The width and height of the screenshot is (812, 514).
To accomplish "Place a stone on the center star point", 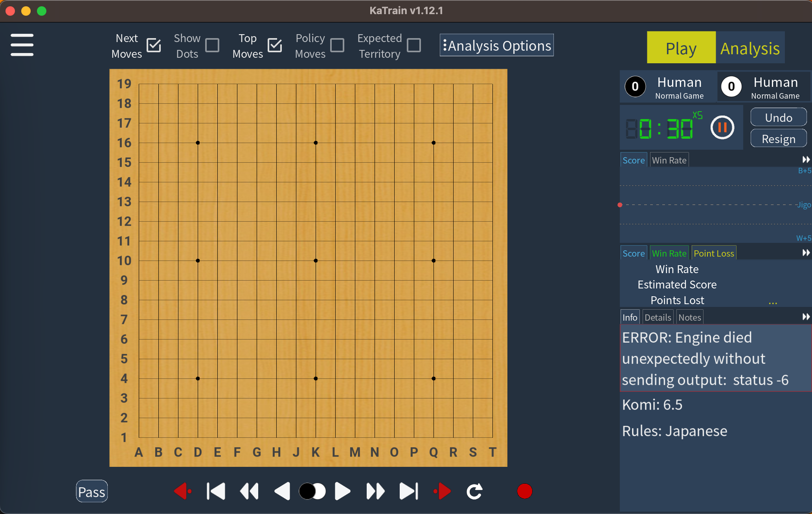I will coord(316,261).
